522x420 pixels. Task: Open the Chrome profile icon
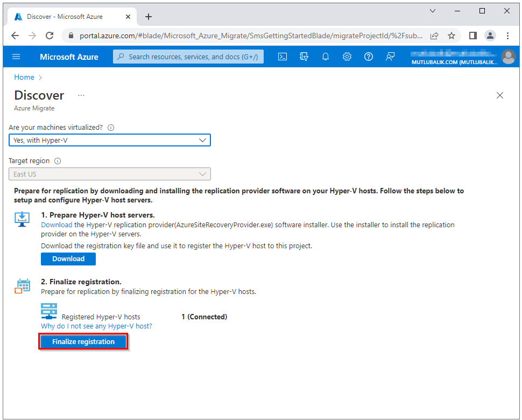click(490, 36)
